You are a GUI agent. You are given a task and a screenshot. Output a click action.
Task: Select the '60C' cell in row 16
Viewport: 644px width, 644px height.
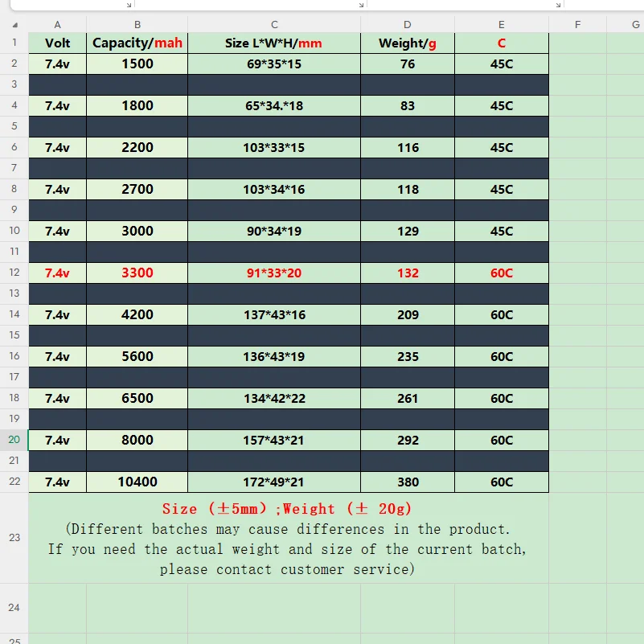click(x=502, y=356)
